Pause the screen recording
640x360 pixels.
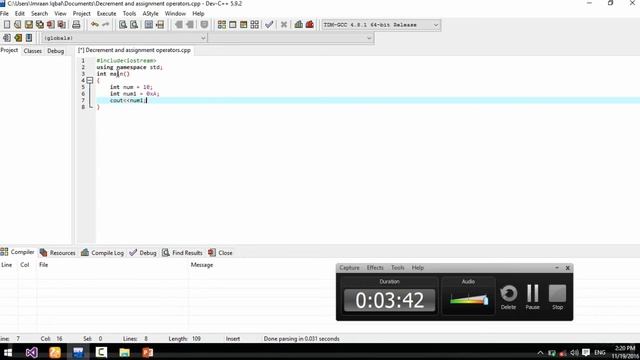(533, 297)
